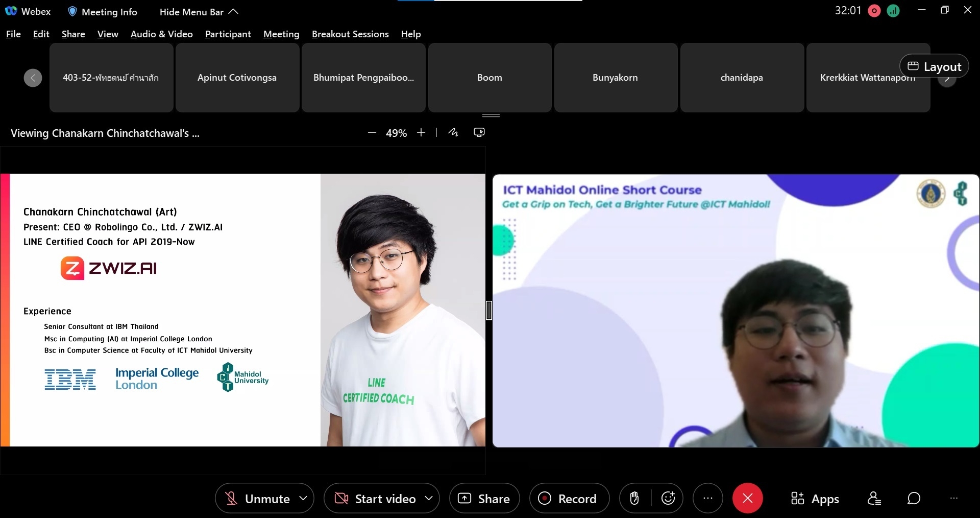Zoom in shared content with plus button
This screenshot has width=980, height=518.
pos(421,133)
